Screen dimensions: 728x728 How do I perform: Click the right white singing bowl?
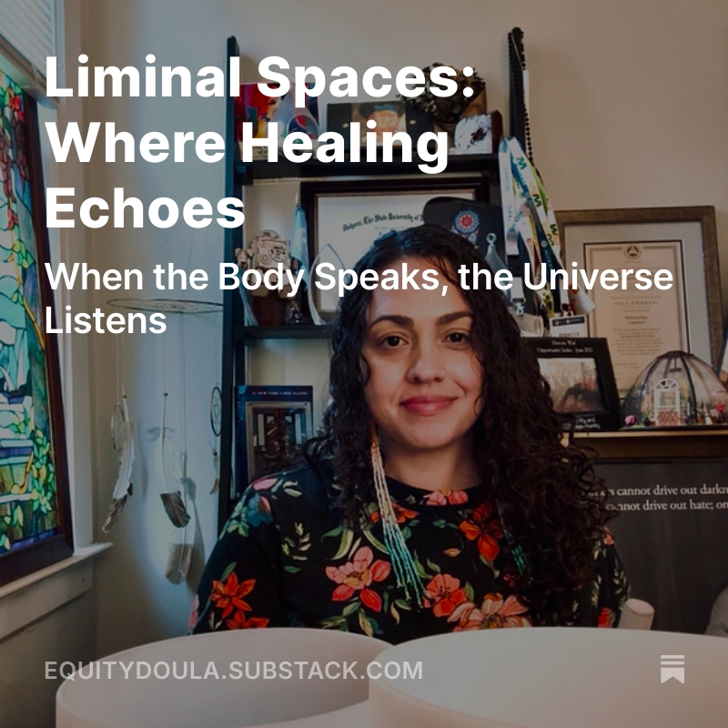pyautogui.click(x=548, y=680)
